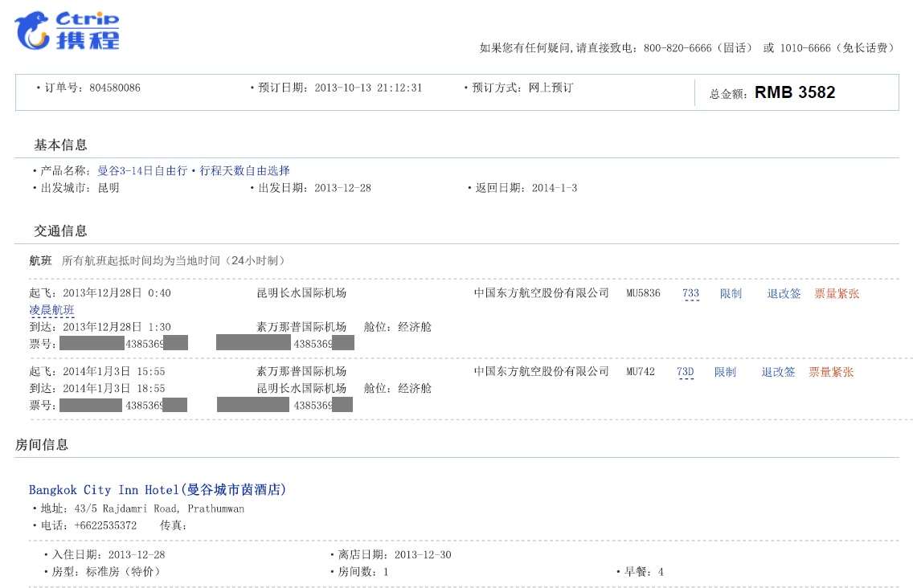Click 限制 link for flight MU742
This screenshot has height=588, width=913.
(725, 371)
